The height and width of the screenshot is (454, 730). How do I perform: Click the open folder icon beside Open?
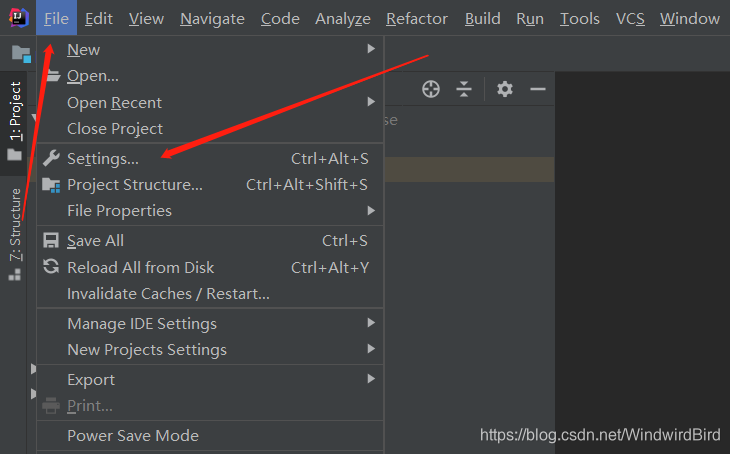pyautogui.click(x=54, y=75)
